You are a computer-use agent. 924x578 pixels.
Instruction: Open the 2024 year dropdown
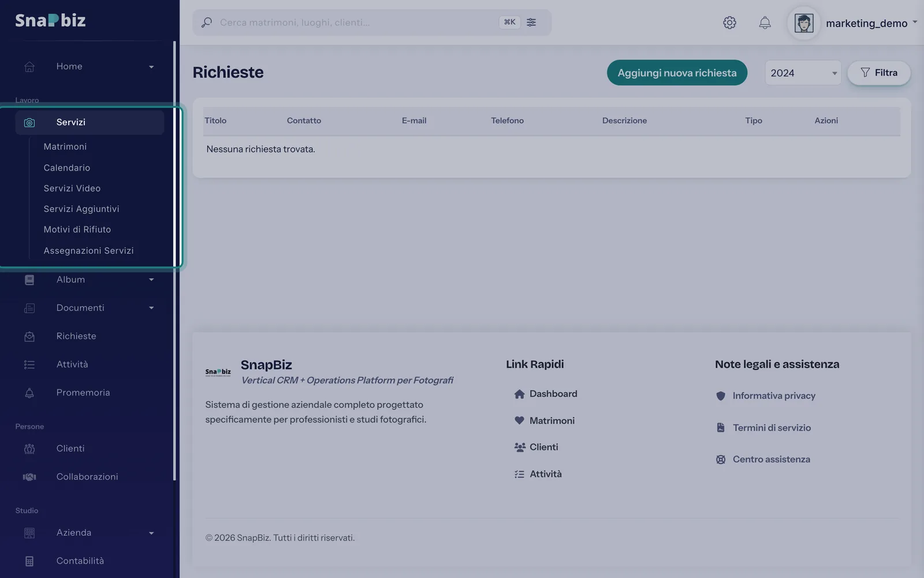click(x=803, y=73)
